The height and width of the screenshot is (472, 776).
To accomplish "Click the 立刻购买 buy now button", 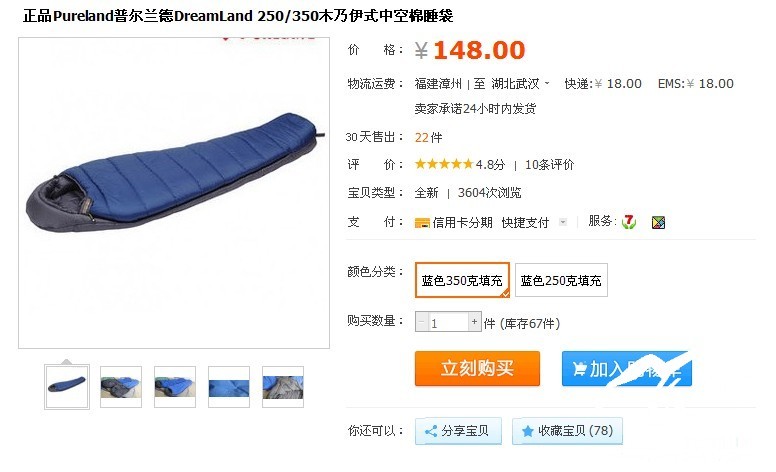I will [477, 368].
